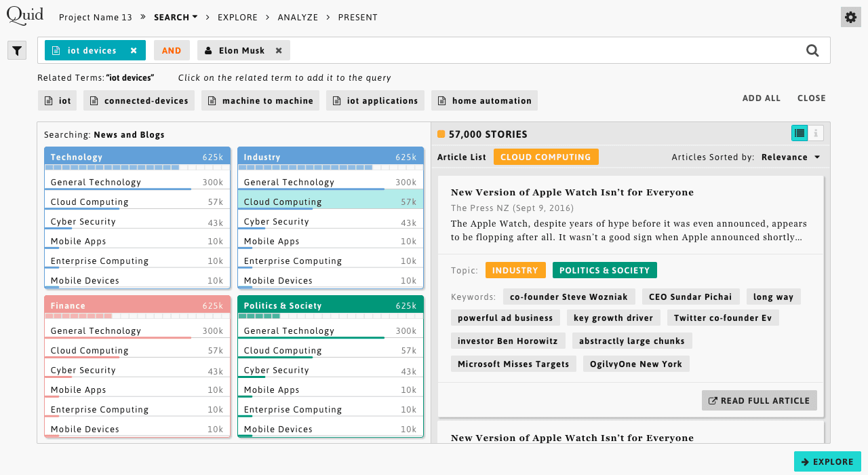Click the 57,000 STORIES heading
Screen dimensions: 868x475
tap(488, 134)
